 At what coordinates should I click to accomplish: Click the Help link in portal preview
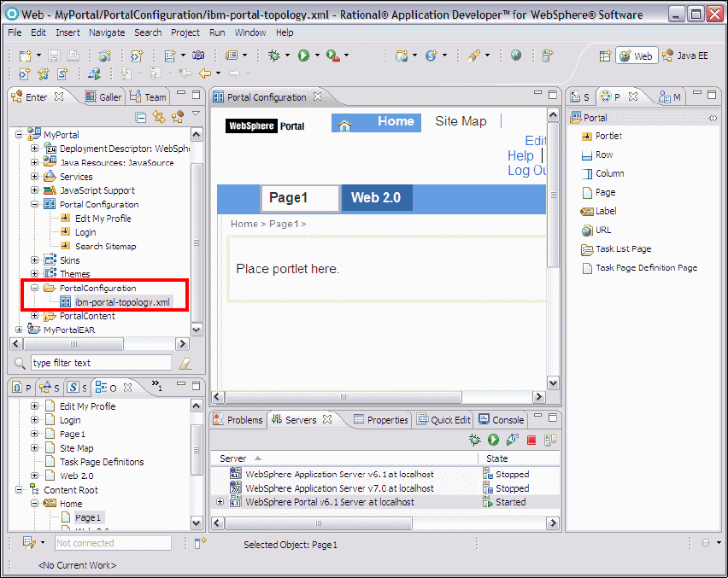click(520, 155)
